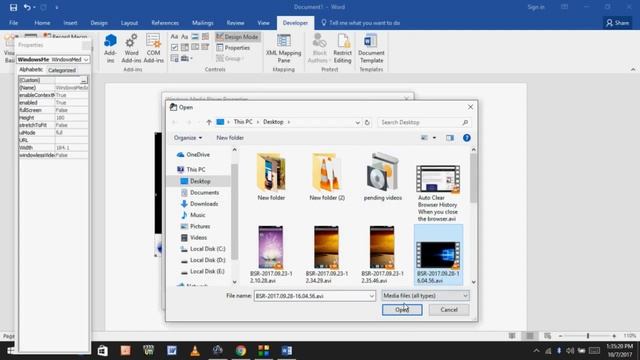
Task: Click the Refresh icon next to address bar
Action: [367, 122]
